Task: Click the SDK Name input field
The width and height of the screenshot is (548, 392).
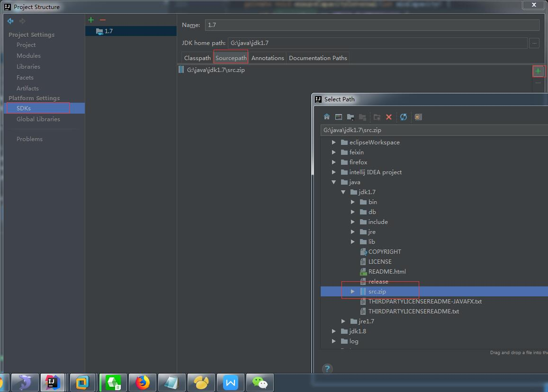Action: (x=372, y=25)
